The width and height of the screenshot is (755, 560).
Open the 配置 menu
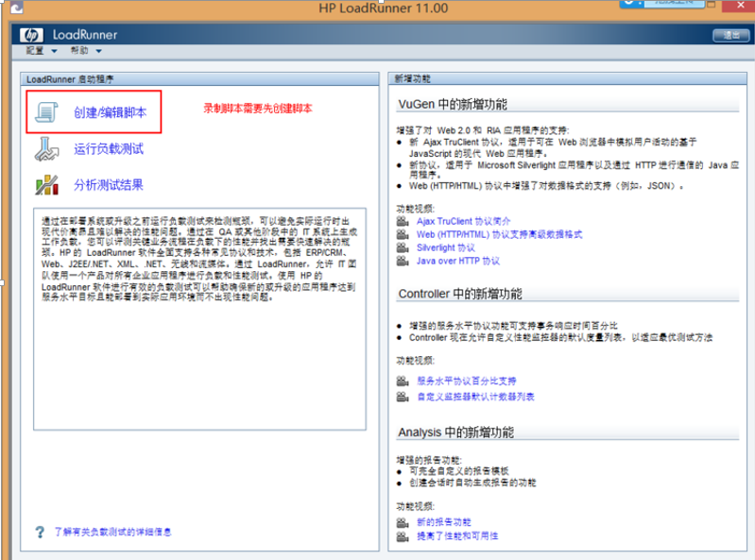coord(35,50)
